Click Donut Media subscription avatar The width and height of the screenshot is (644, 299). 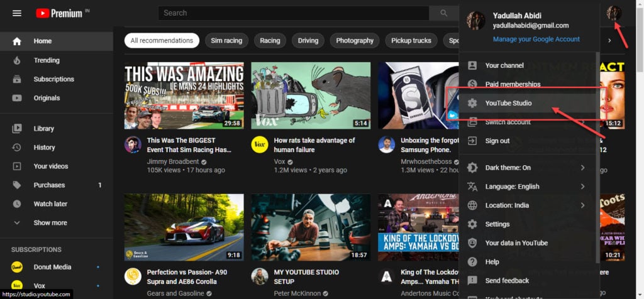(17, 267)
